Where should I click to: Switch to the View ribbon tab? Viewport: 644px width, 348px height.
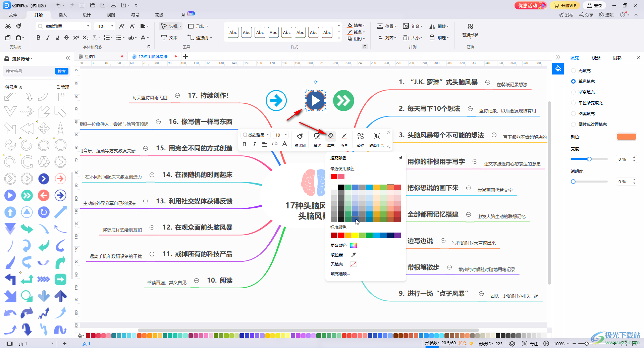111,15
